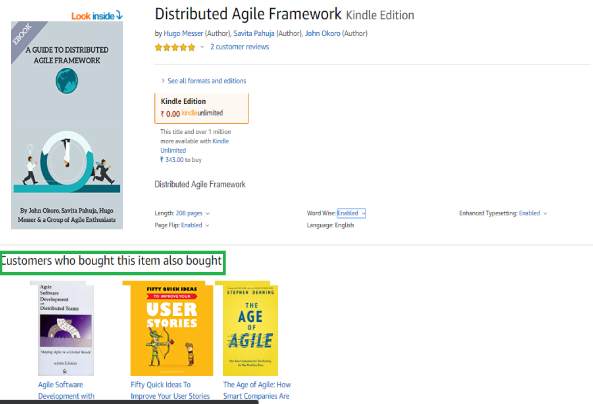593x404 pixels.
Task: Expand Enhanced Typesetting Enabled dropdown
Action: (x=533, y=213)
